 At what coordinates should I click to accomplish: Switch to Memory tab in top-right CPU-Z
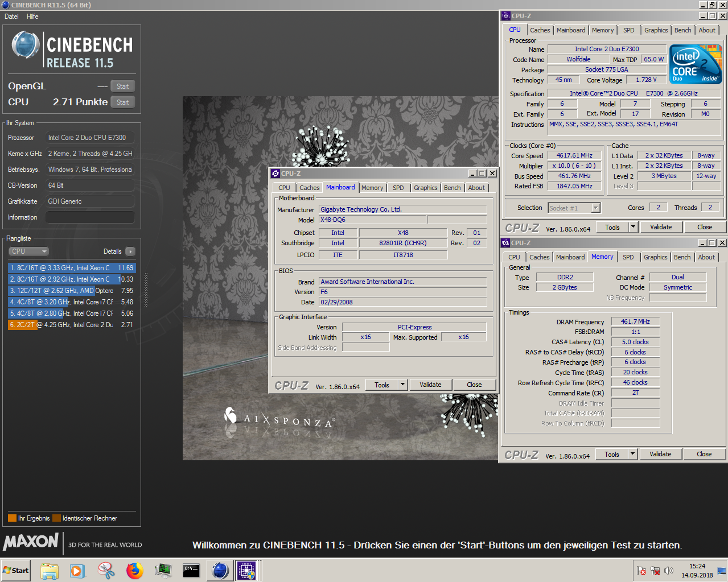(x=602, y=30)
